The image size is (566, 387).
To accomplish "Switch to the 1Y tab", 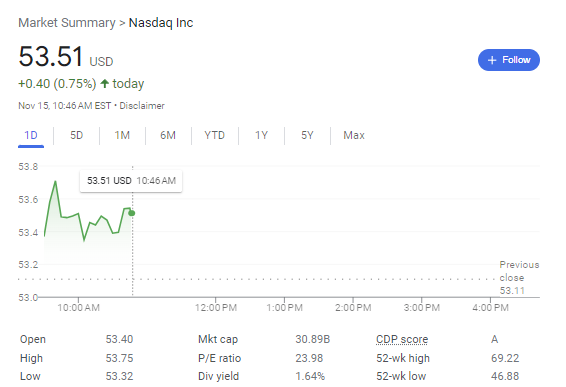I will (261, 135).
